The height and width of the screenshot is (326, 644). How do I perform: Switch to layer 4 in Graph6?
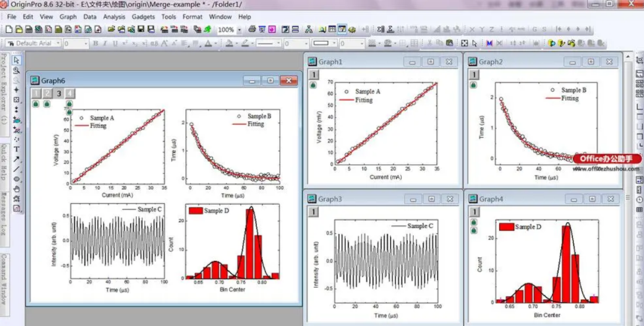point(70,93)
